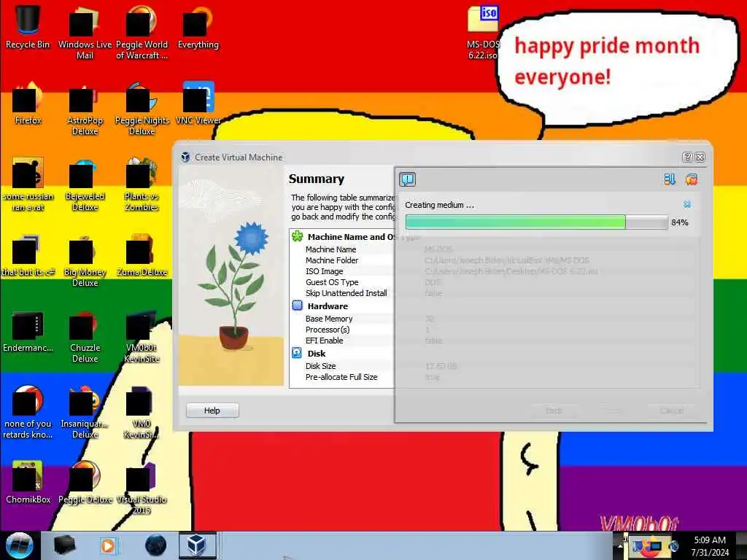Select the Big Money Deluxe desktop icon
Viewport: 747px width, 560px height.
tap(85, 261)
